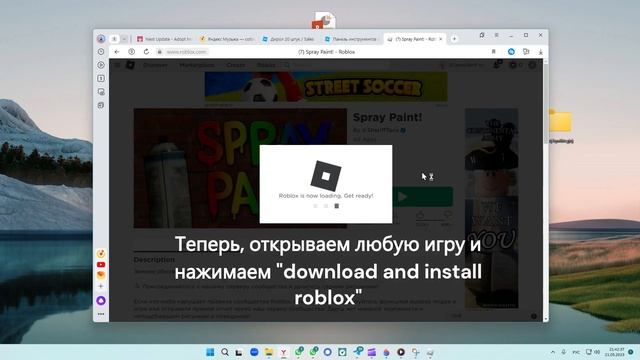Open the Marketplace menu in Roblox
Viewport: 640px width, 360px height.
pos(197,65)
